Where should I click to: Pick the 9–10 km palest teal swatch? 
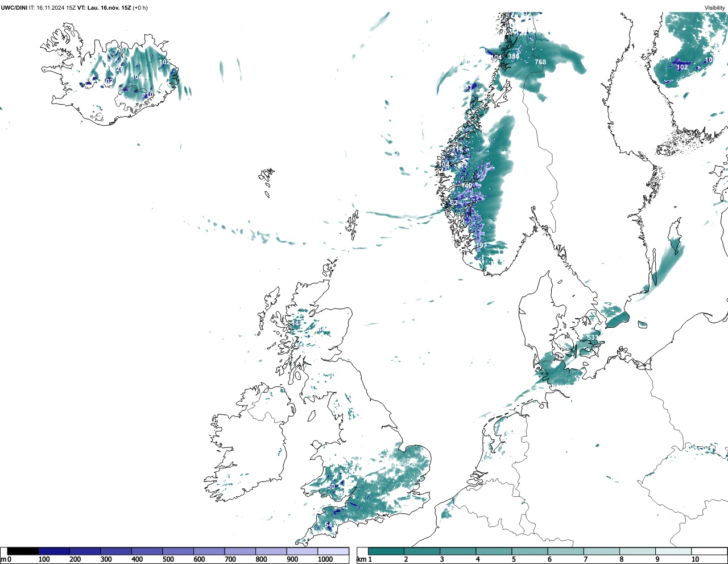click(673, 551)
